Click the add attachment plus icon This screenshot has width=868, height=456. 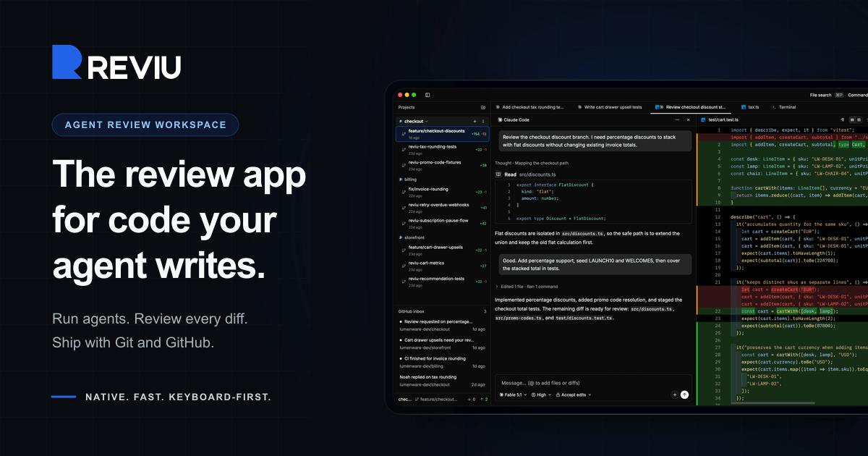pos(675,394)
